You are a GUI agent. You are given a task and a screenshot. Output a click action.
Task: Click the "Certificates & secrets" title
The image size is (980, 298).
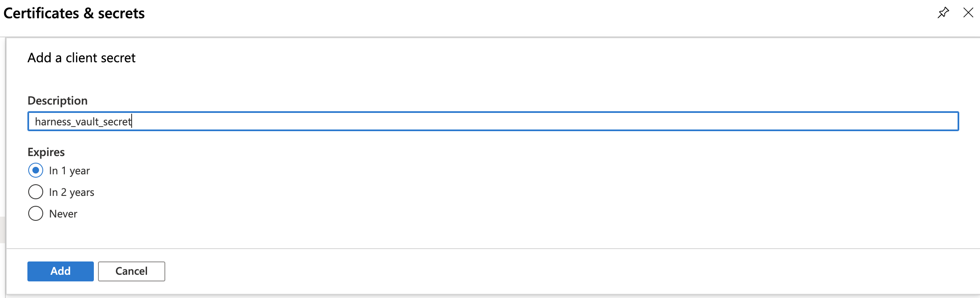point(74,13)
